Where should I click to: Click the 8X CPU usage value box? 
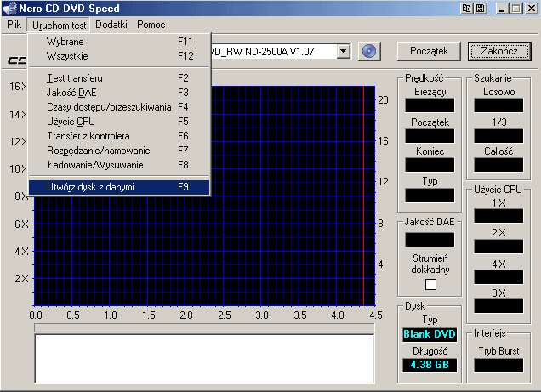point(498,306)
